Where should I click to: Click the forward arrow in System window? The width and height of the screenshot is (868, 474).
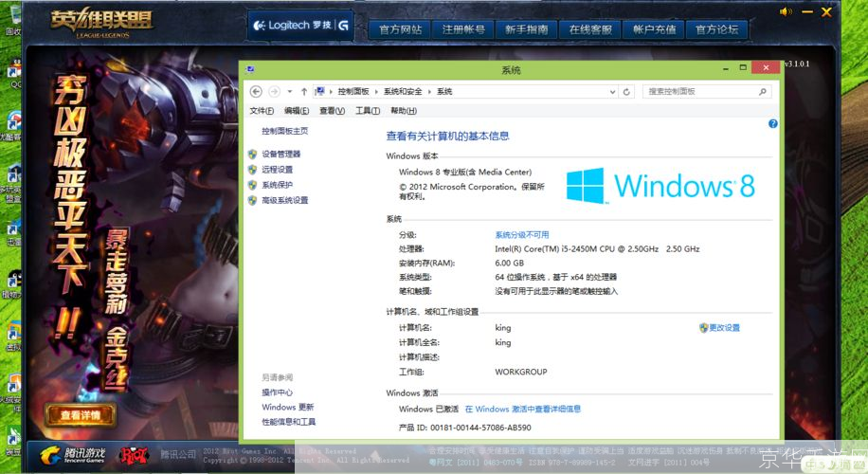(274, 91)
